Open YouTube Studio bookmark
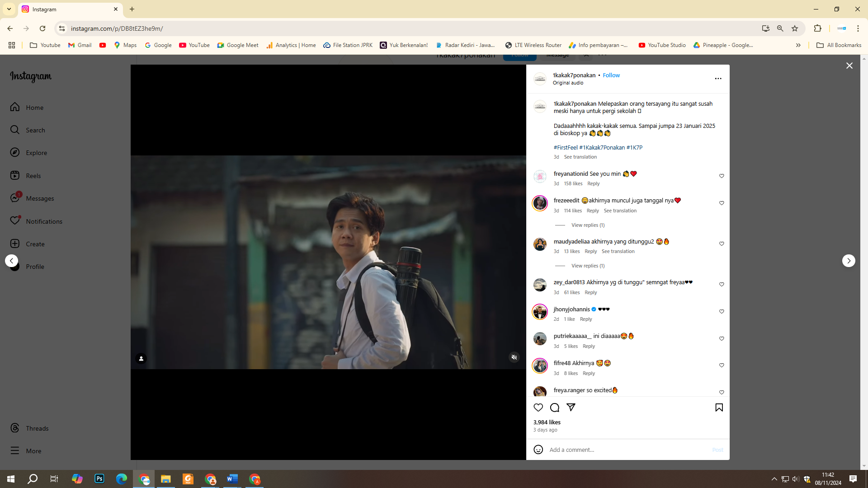 662,45
